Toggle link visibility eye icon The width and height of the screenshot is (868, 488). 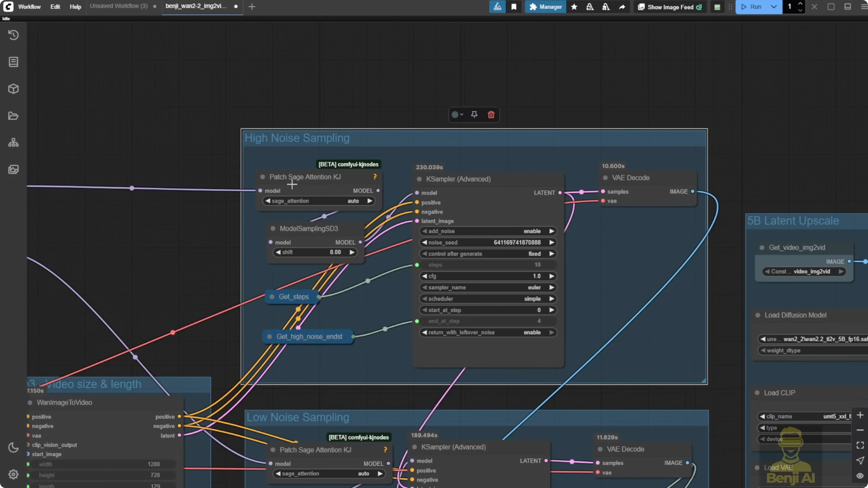point(860,476)
